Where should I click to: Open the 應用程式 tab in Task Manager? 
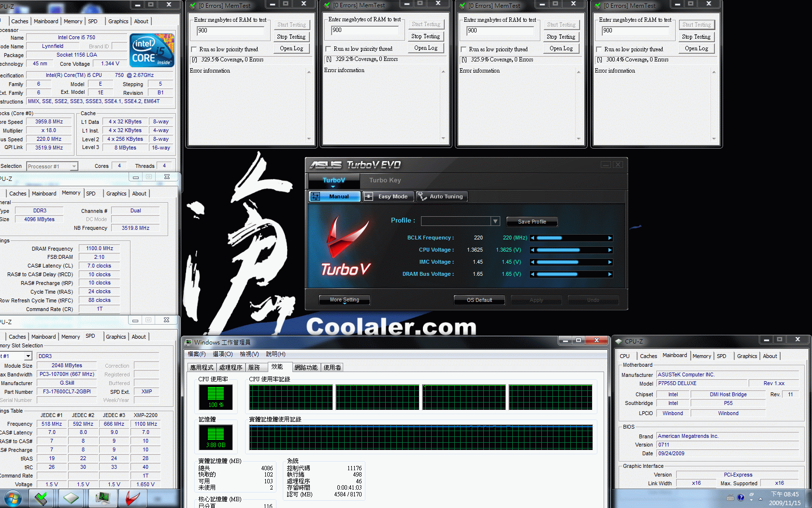(202, 368)
